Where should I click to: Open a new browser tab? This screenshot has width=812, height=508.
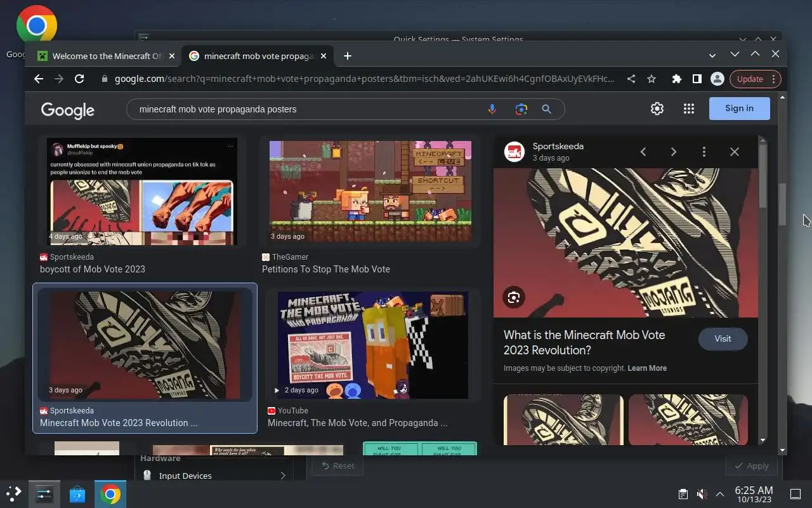347,56
